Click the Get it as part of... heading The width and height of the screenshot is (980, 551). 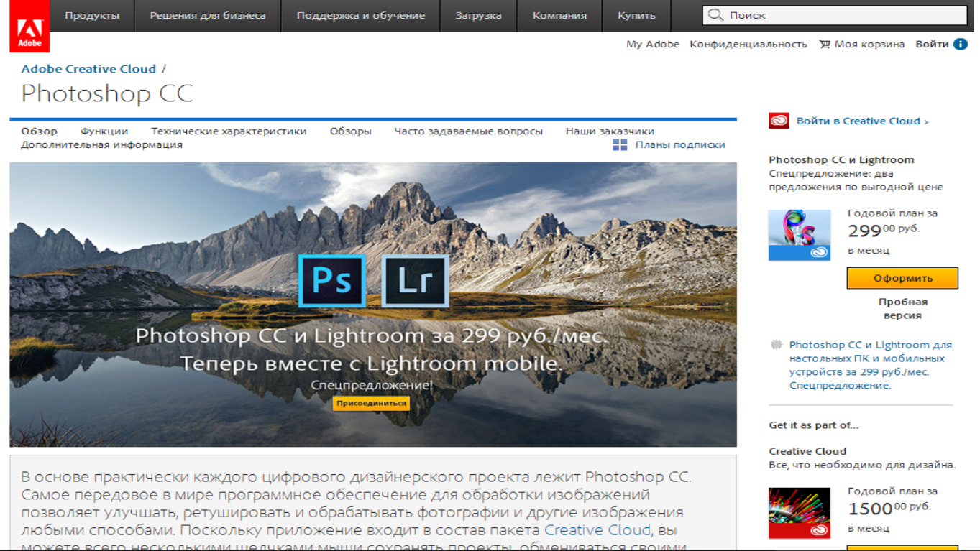point(813,425)
